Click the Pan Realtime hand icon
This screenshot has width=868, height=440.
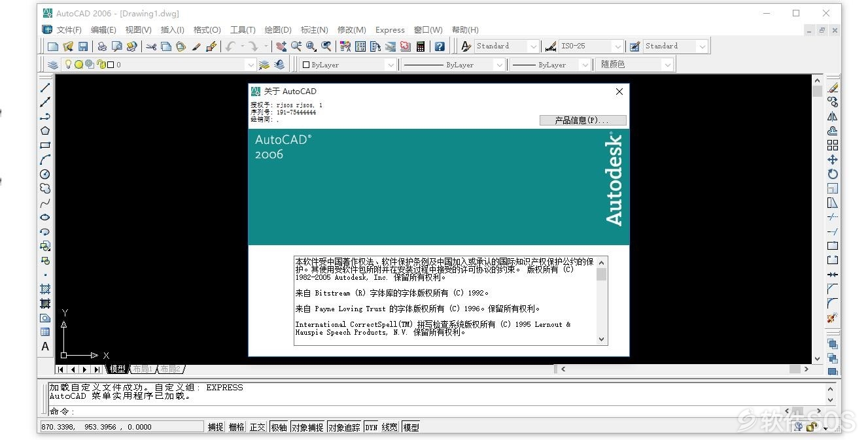coord(281,46)
